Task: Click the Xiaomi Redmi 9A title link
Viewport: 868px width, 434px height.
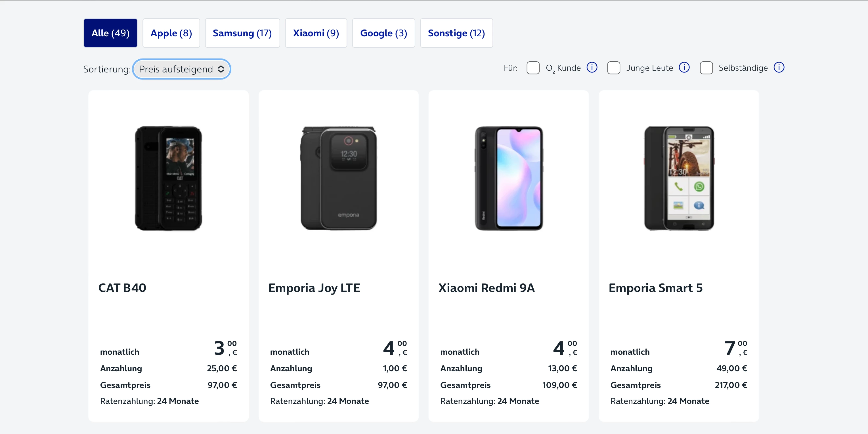Action: (x=486, y=288)
